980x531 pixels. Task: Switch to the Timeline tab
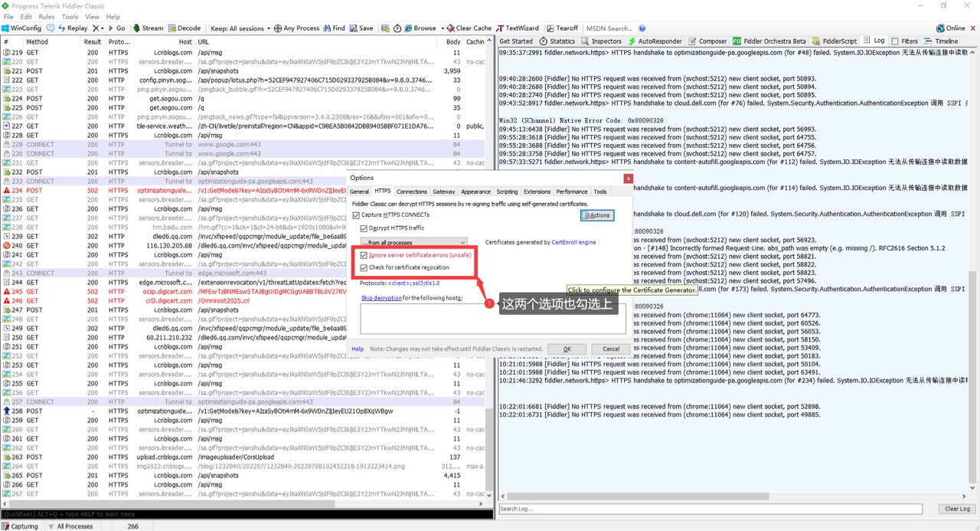click(941, 41)
